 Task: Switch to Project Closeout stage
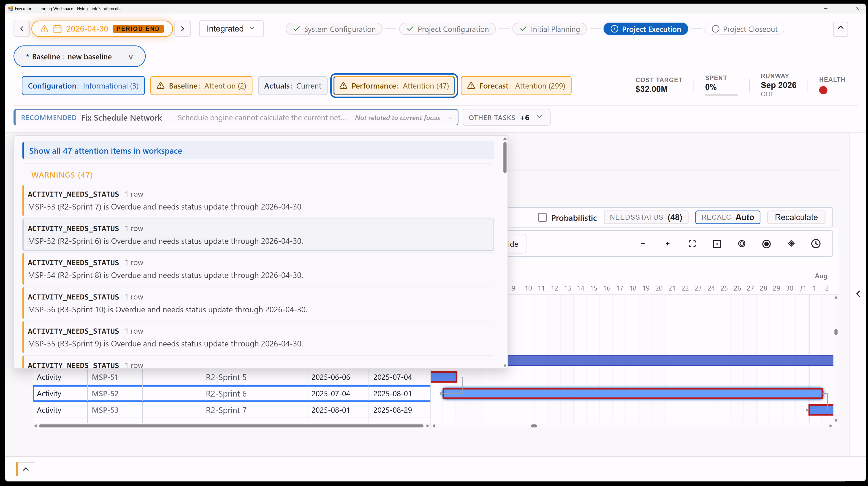click(744, 29)
